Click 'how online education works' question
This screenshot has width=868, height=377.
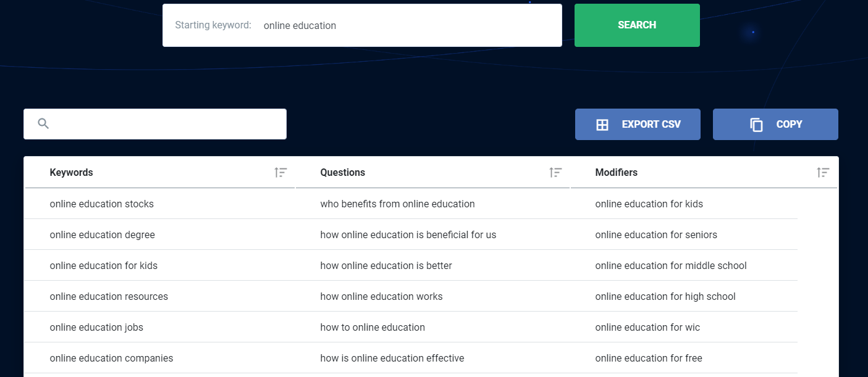(x=381, y=297)
